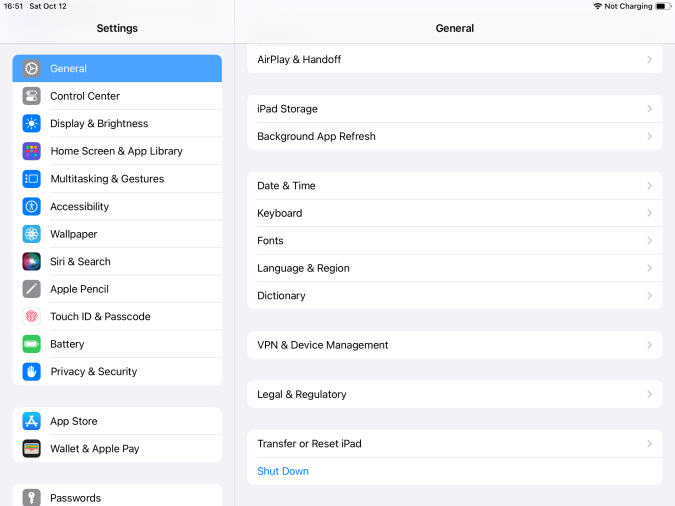Tap the Shut Down link
675x506 pixels.
283,471
